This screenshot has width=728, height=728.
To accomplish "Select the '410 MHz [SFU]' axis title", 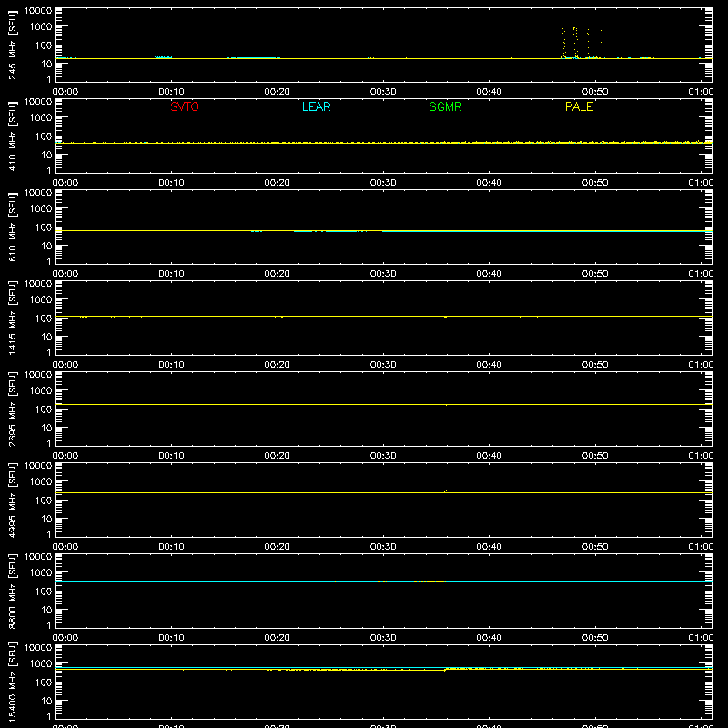I will point(13,136).
